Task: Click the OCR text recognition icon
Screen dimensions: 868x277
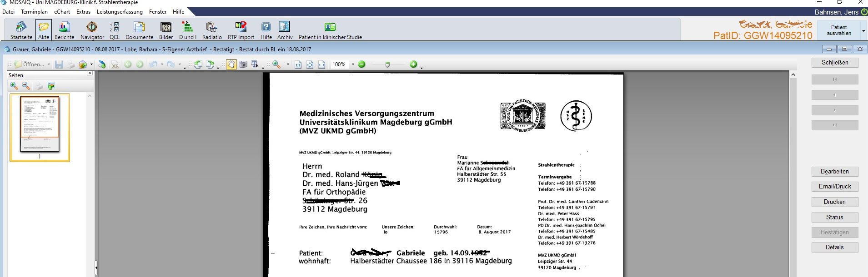Action: pyautogui.click(x=115, y=64)
